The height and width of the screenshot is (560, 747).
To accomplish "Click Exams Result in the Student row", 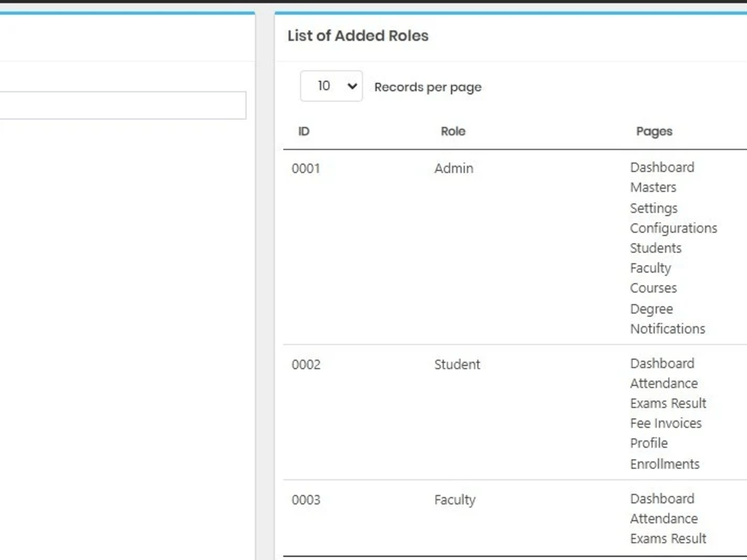I will (x=669, y=403).
